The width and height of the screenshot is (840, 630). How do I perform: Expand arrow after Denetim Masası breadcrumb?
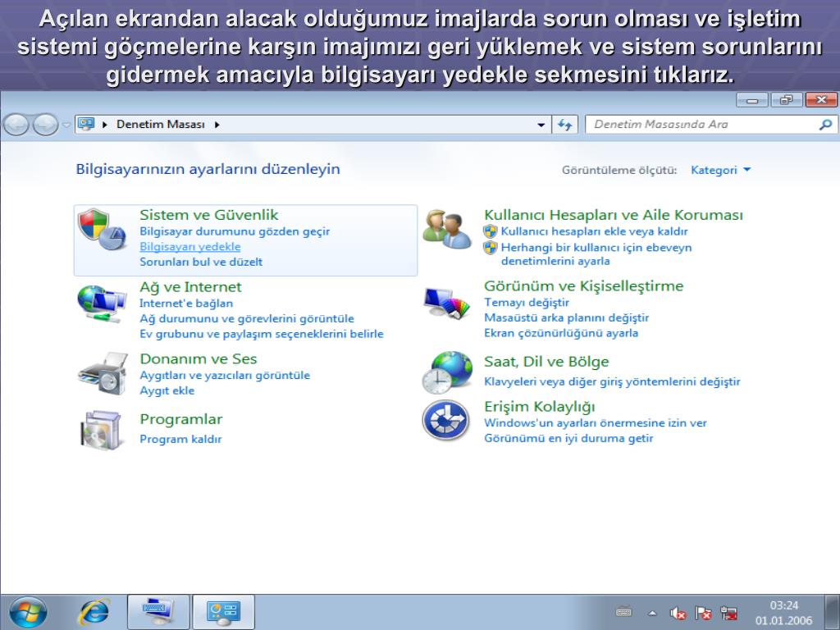click(217, 125)
